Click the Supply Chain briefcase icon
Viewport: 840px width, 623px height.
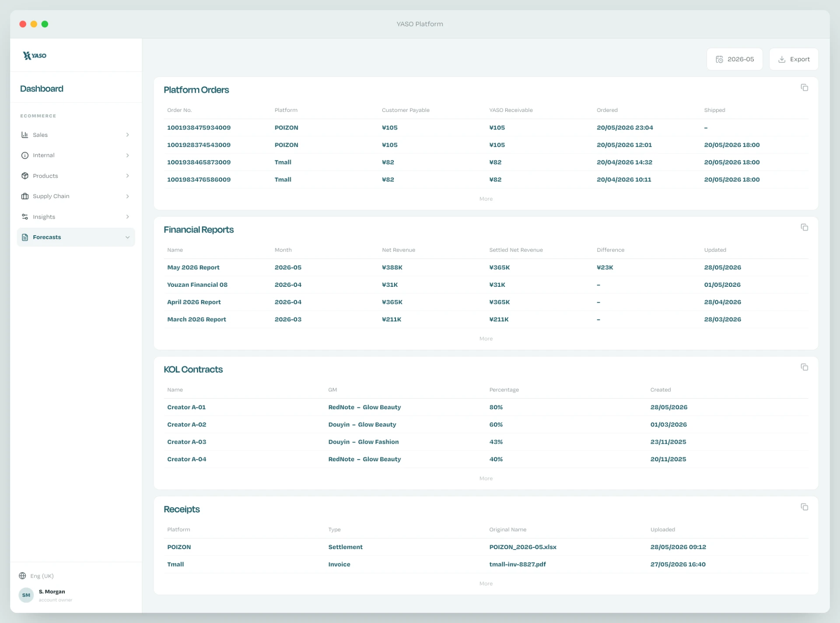[x=25, y=196]
